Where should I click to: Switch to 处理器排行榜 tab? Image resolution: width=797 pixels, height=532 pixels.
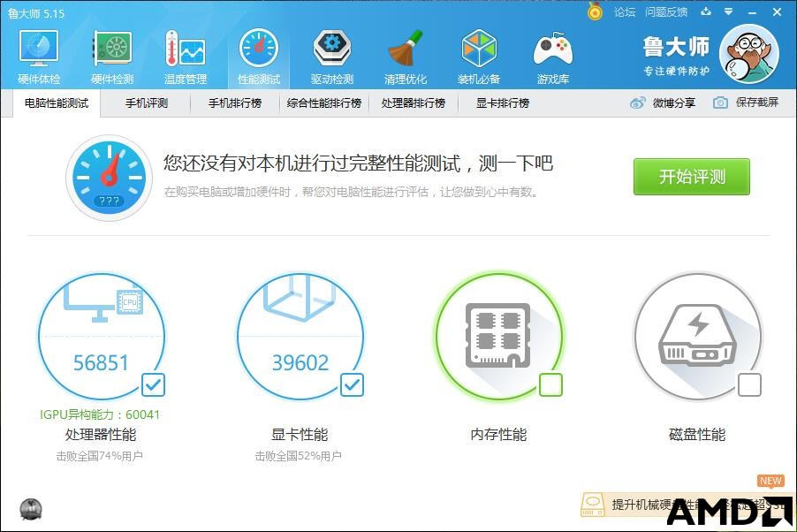(414, 103)
